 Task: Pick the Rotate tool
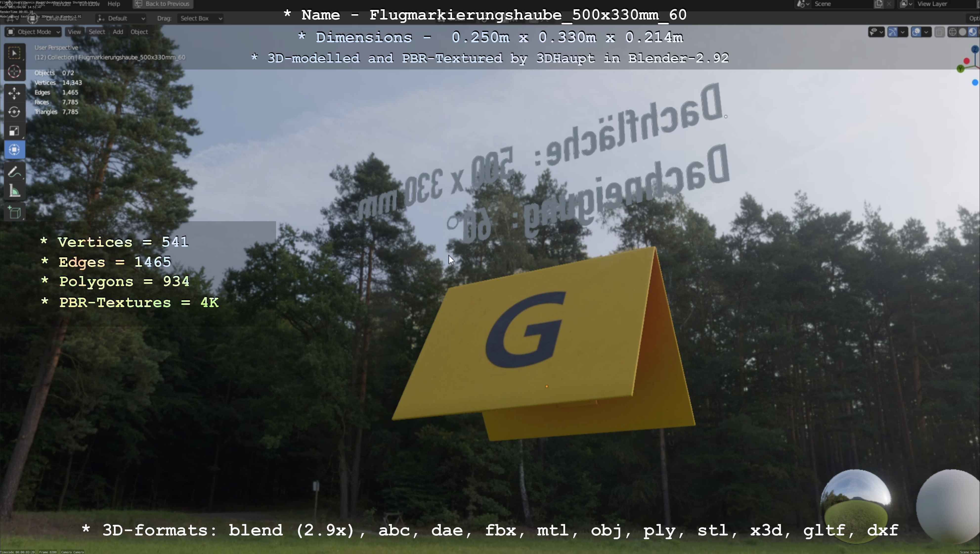coord(14,112)
